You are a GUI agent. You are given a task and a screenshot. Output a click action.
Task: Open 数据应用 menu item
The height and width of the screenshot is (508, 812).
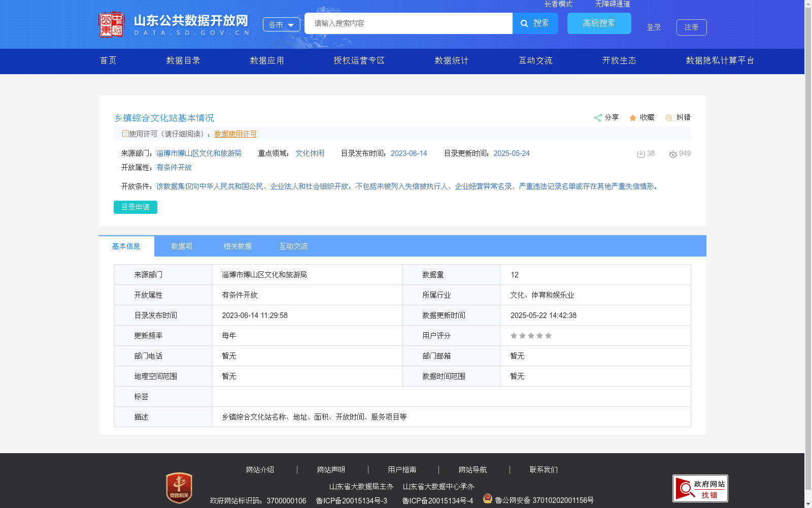[x=267, y=60]
